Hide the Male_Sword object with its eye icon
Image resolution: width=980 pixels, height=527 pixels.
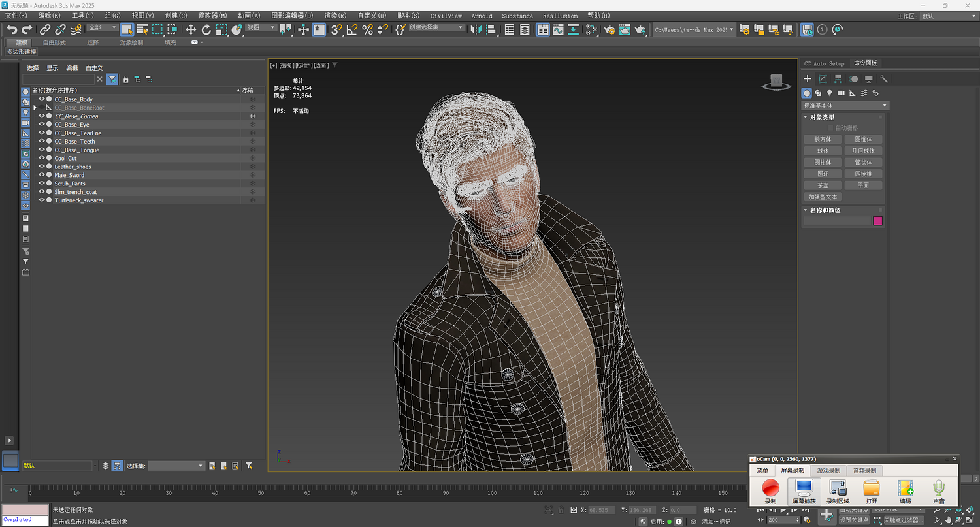[x=41, y=175]
